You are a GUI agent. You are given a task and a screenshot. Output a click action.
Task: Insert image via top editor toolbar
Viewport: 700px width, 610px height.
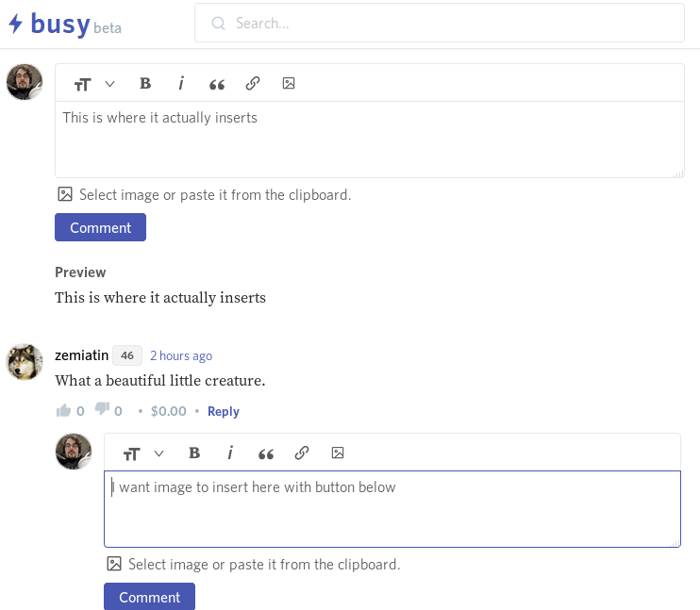point(289,84)
